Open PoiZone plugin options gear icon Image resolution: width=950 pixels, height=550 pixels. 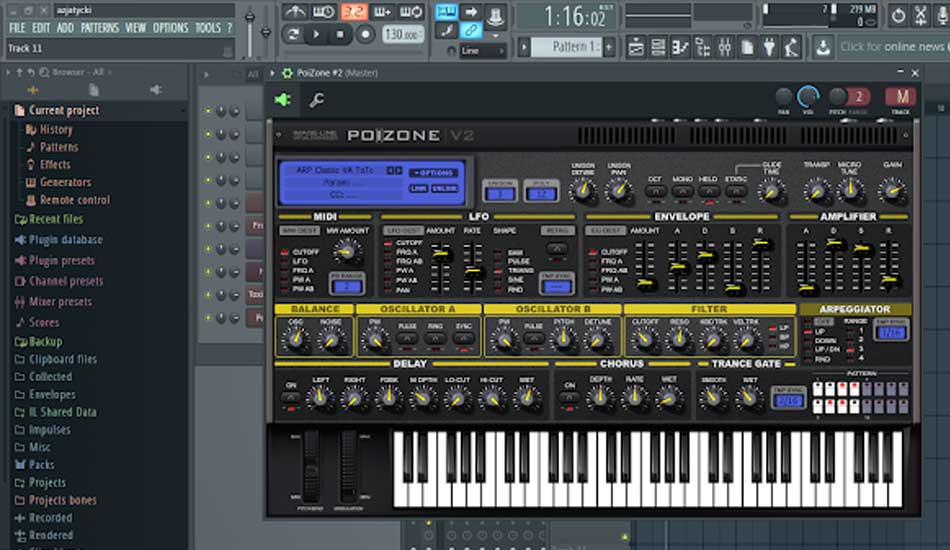tap(287, 73)
